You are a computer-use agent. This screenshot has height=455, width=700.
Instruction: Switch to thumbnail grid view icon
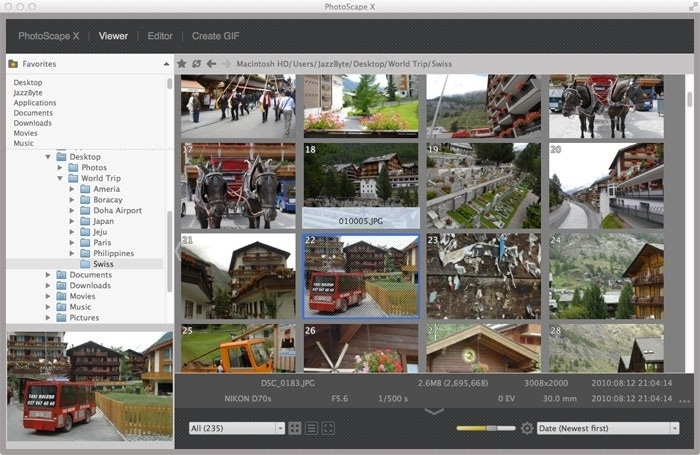tap(295, 428)
